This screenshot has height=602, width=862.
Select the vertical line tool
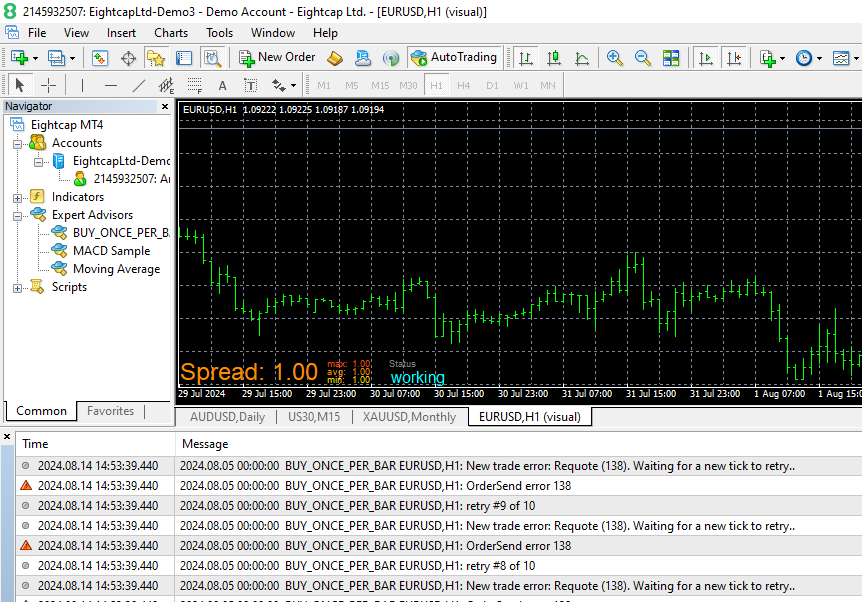(x=82, y=85)
